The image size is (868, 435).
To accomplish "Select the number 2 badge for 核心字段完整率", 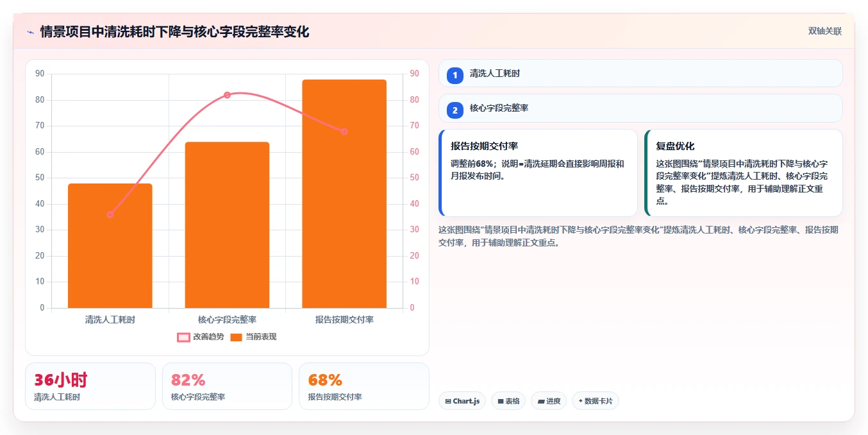I will (455, 110).
